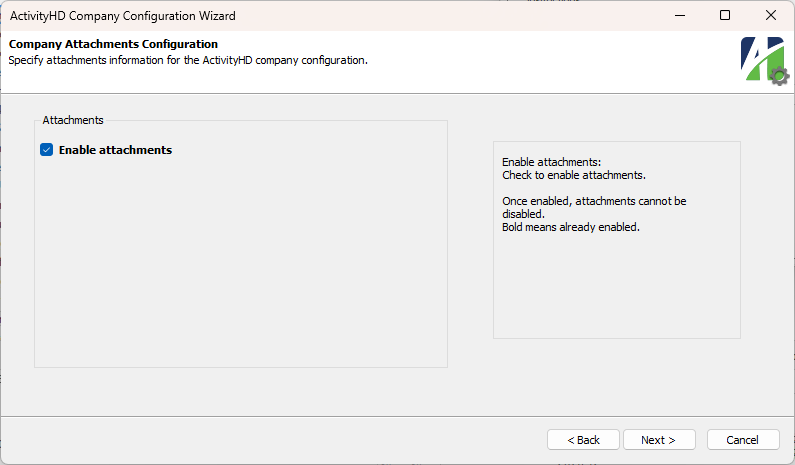
Task: Click the 'Attachments' group box caption
Action: (73, 120)
